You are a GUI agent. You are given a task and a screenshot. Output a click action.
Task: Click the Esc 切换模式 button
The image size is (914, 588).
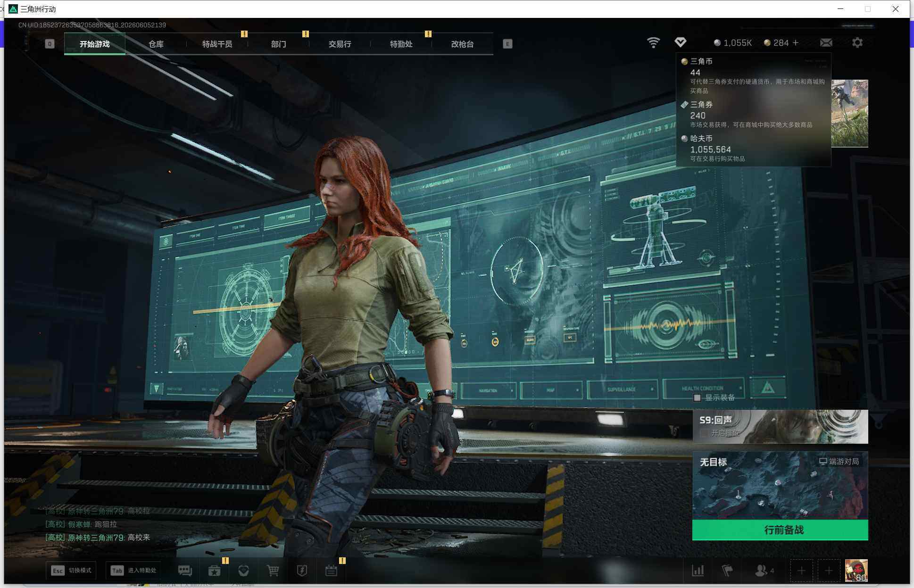tap(71, 571)
